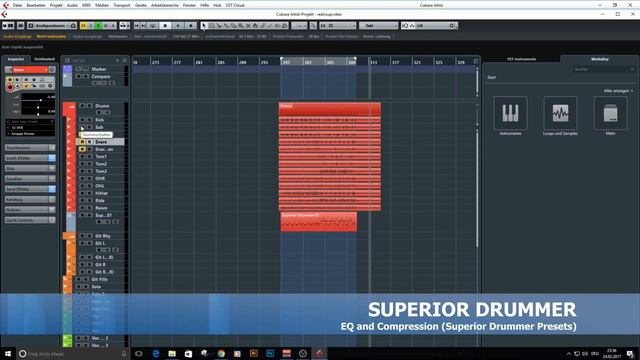640x360 pixels.
Task: Collapse the Drums folder track
Action: point(71,107)
